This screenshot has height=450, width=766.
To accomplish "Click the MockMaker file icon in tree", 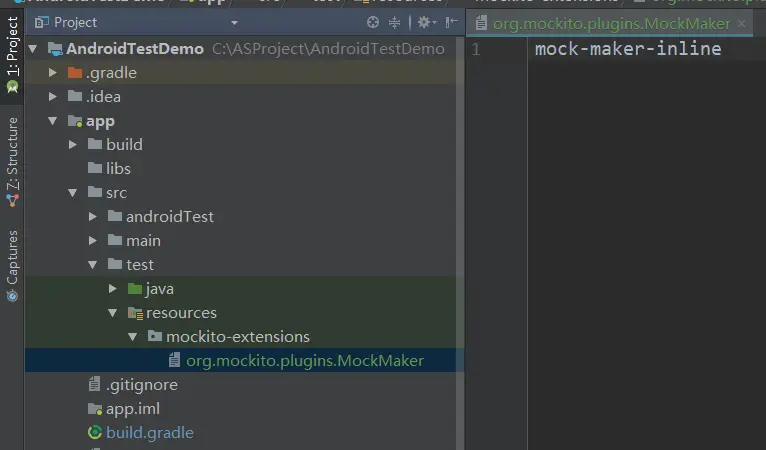I will [x=174, y=360].
